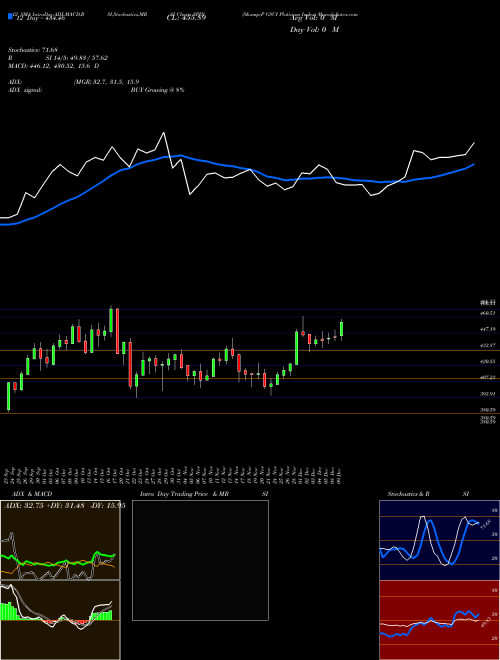Click the 'ADX: 32.75 +DY: 31.48 -DY: 15.95' header
This screenshot has height=660, width=500.
coord(64,506)
